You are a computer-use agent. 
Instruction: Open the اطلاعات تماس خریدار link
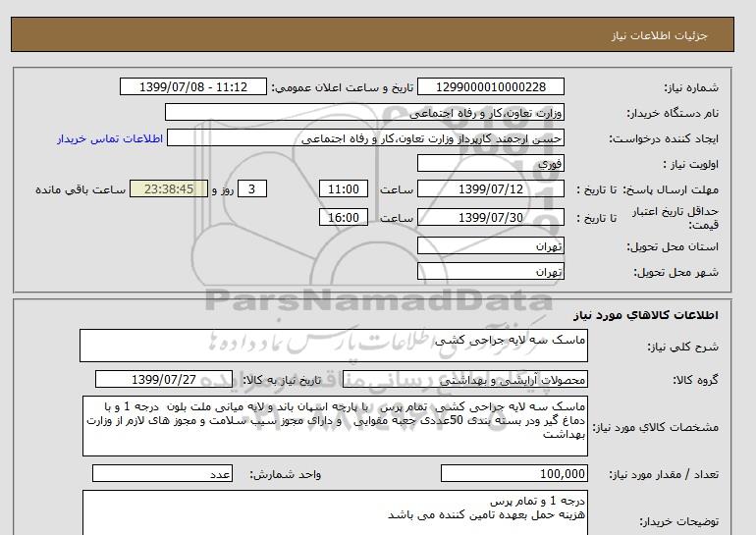pos(110,138)
